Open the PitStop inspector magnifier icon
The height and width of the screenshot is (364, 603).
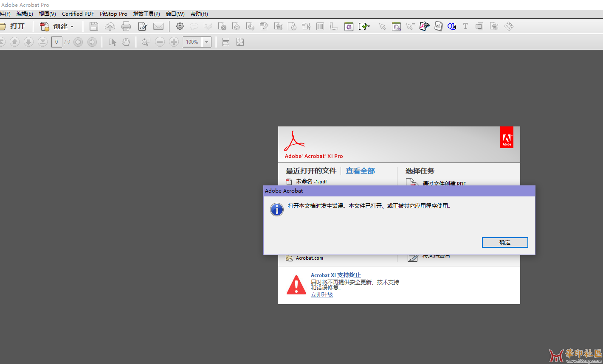click(x=396, y=26)
